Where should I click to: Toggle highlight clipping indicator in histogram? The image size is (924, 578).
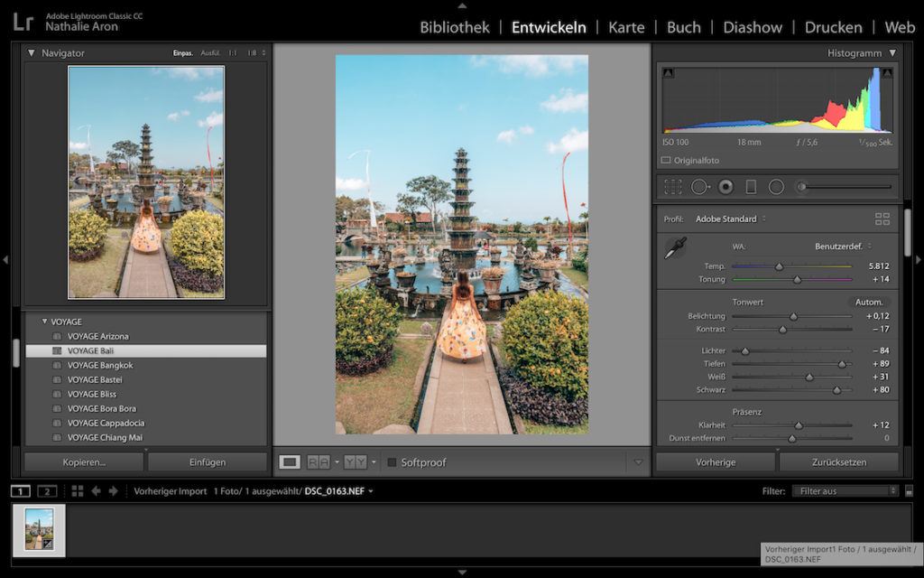[x=888, y=72]
